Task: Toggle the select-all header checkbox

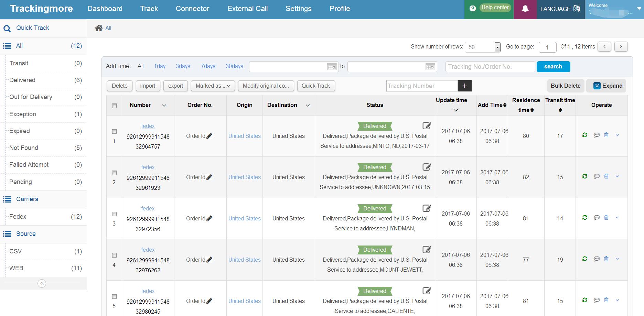Action: [x=115, y=106]
